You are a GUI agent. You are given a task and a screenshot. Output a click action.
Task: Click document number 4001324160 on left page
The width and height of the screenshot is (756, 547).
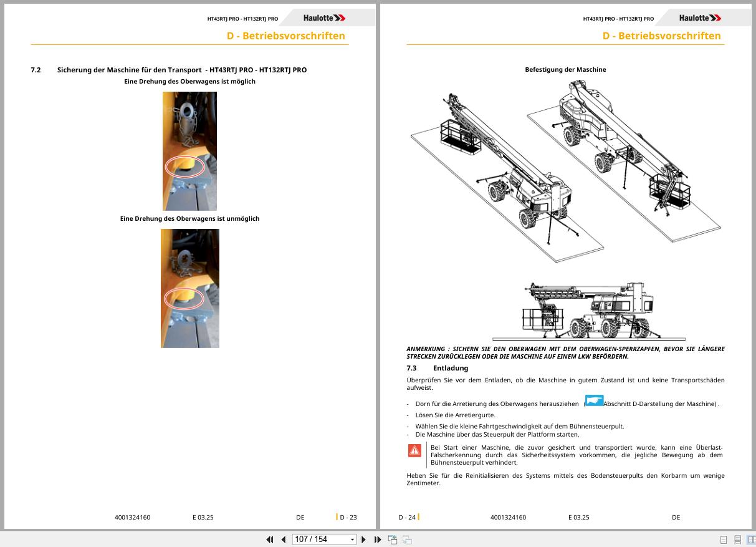tap(132, 517)
